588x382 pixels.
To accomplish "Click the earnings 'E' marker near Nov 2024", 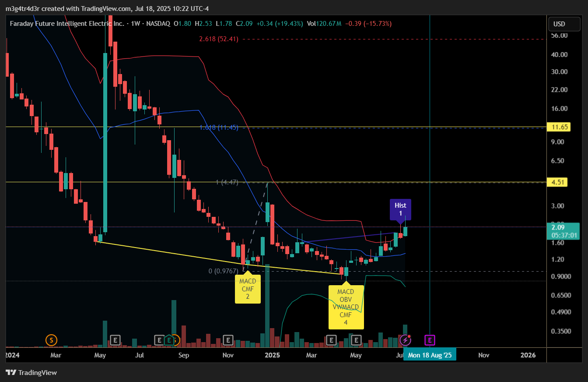I will point(227,340).
